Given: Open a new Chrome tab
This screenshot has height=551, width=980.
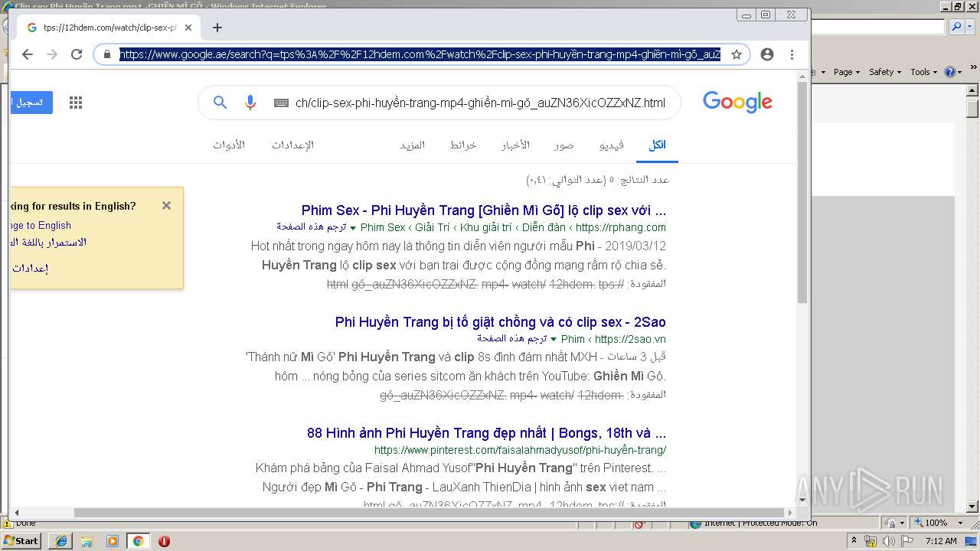Looking at the screenshot, I should 217,28.
